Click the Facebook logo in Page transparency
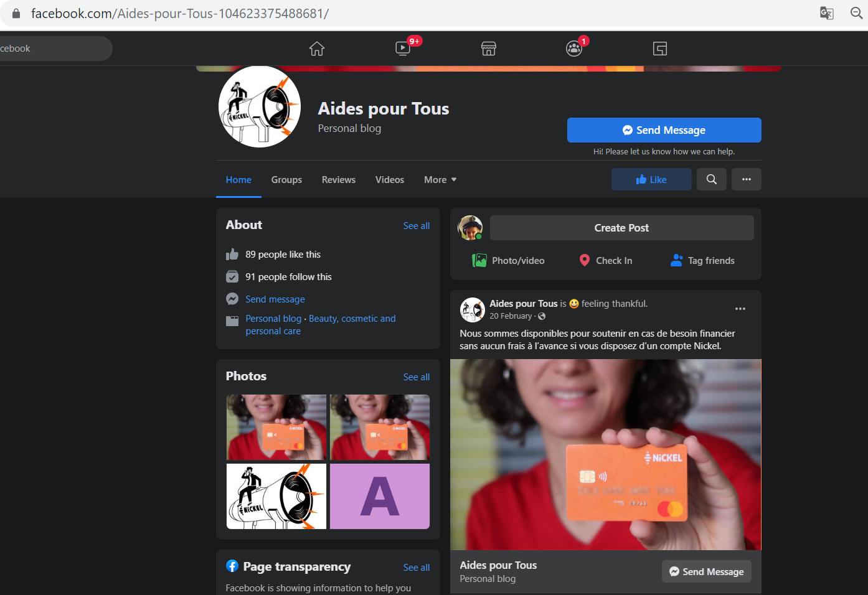 (x=232, y=566)
